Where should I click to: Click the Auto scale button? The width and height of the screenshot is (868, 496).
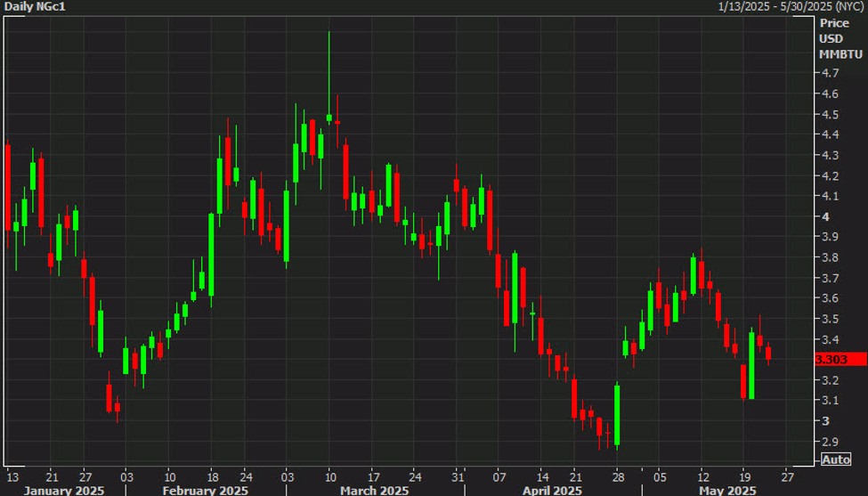[836, 459]
